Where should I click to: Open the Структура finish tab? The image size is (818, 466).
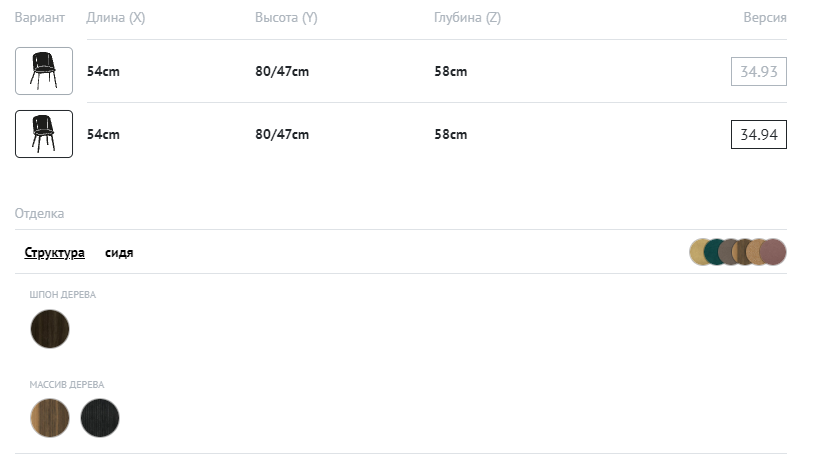pos(54,253)
